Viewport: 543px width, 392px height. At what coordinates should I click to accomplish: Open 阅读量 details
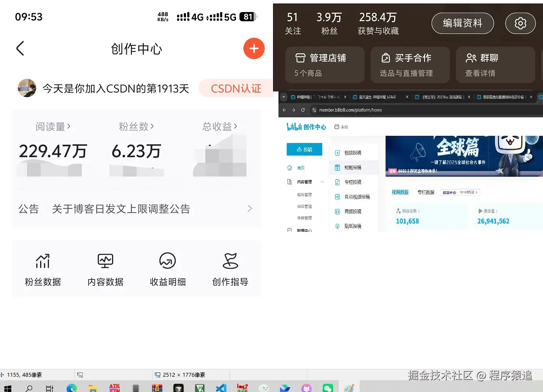[53, 127]
